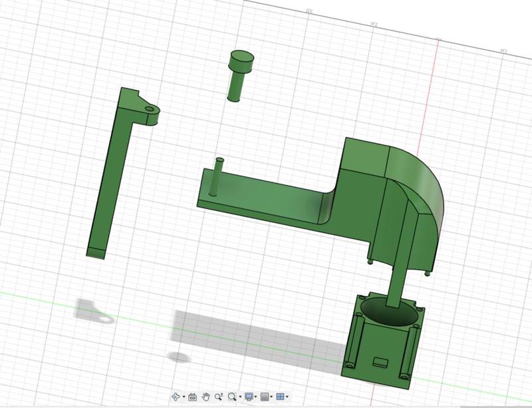Screen dimensions: 532x408
Task: Click the Zoom Window magnifier icon
Action: pyautogui.click(x=231, y=397)
